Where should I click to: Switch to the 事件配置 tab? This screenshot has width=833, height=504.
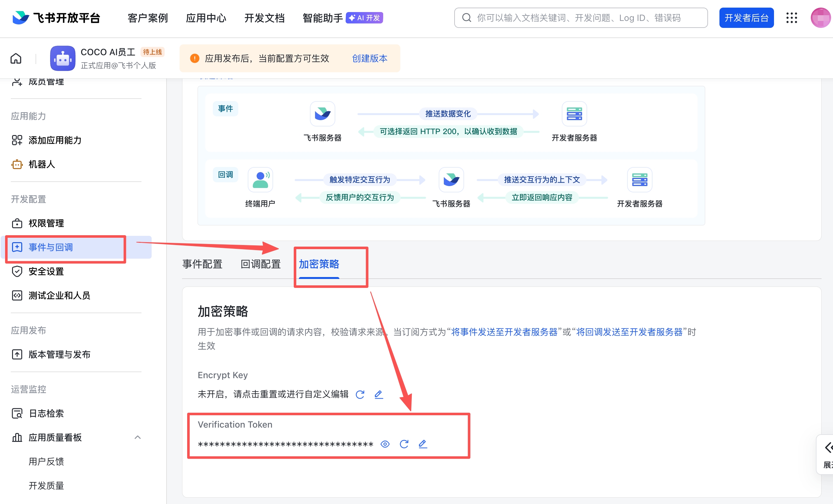coord(202,264)
